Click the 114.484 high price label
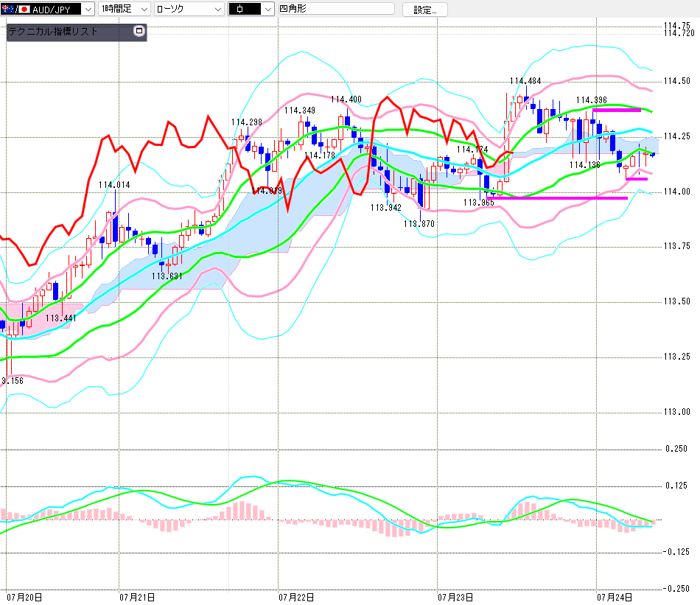 pos(525,81)
